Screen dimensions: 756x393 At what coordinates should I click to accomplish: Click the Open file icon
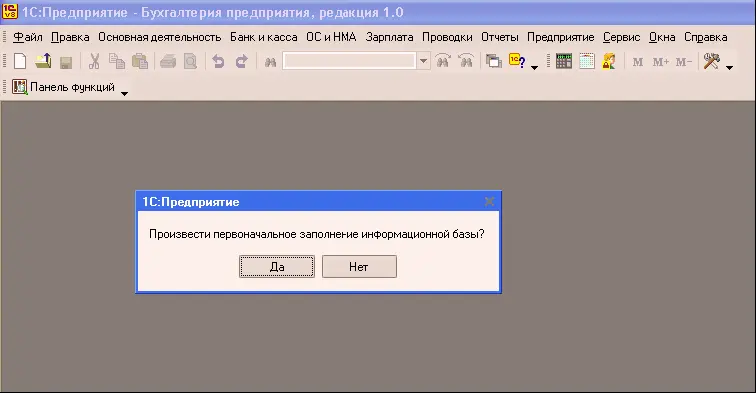coord(43,61)
